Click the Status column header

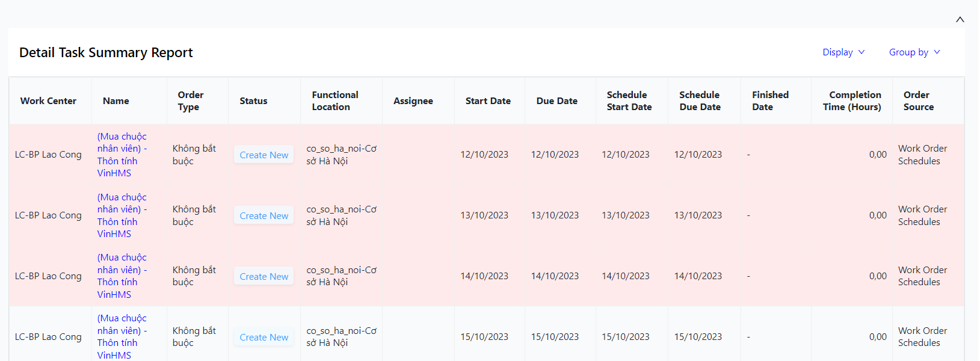pyautogui.click(x=253, y=101)
